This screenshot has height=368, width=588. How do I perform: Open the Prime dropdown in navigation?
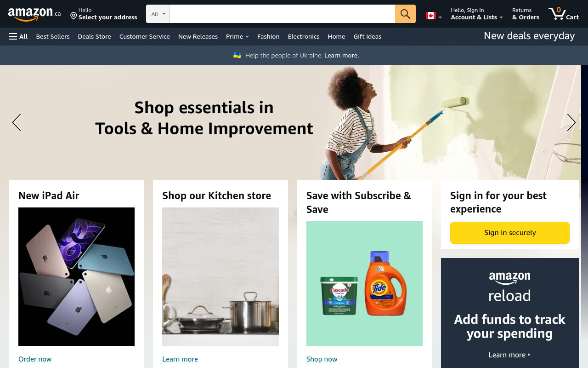tap(237, 36)
